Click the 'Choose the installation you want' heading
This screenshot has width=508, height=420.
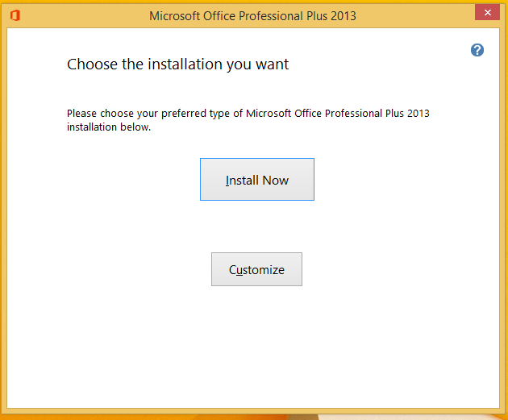click(x=177, y=64)
